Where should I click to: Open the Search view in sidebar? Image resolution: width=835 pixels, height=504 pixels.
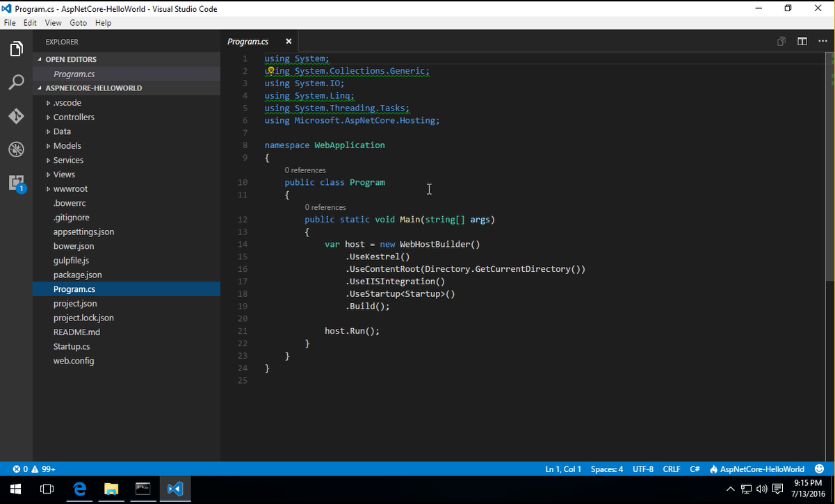15,82
